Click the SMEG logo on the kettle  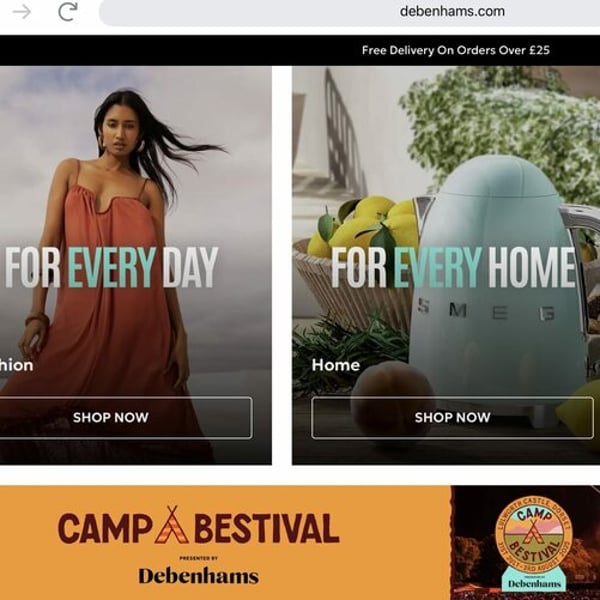pos(486,311)
